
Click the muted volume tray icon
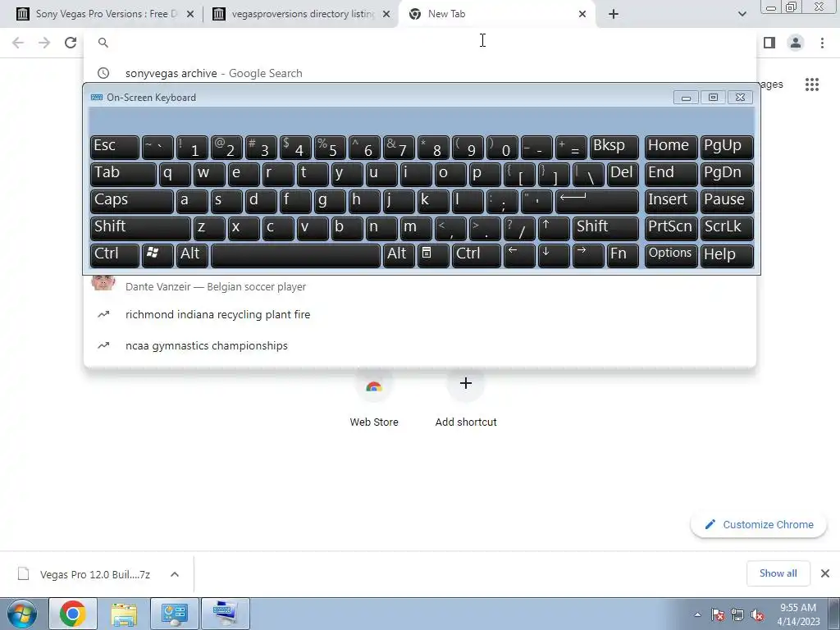tap(757, 614)
